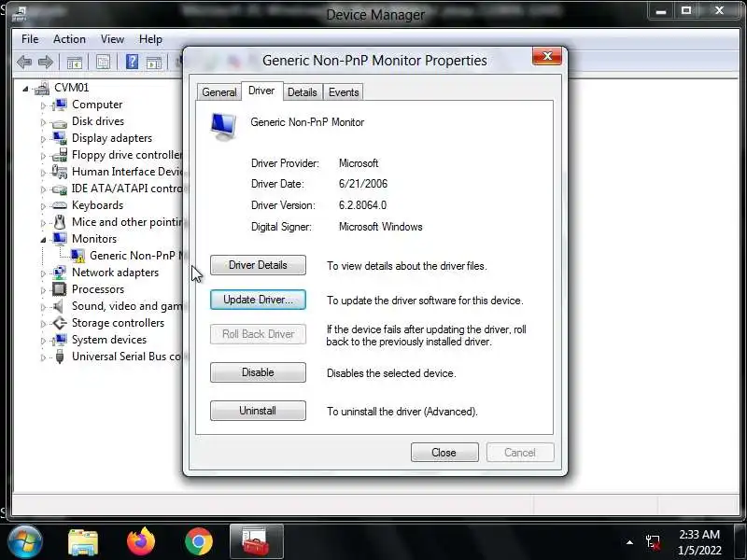Click the Monitors category icon
The width and height of the screenshot is (747, 560).
(60, 239)
